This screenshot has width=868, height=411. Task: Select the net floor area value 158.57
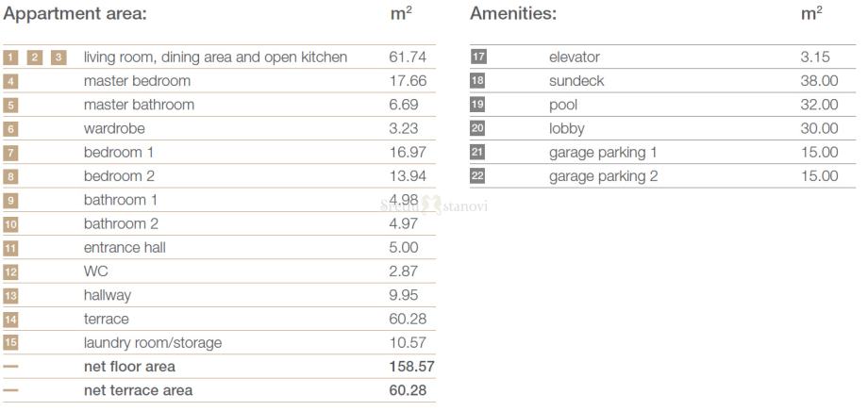(x=411, y=367)
